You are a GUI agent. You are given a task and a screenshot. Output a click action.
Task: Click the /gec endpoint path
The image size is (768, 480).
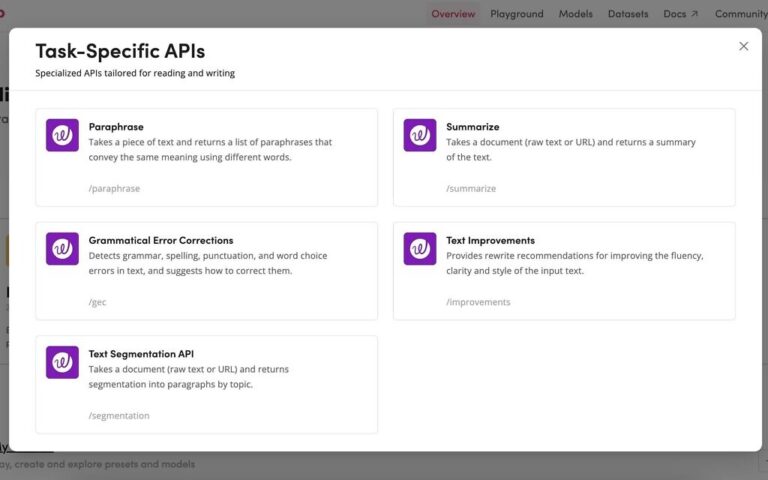click(x=98, y=302)
